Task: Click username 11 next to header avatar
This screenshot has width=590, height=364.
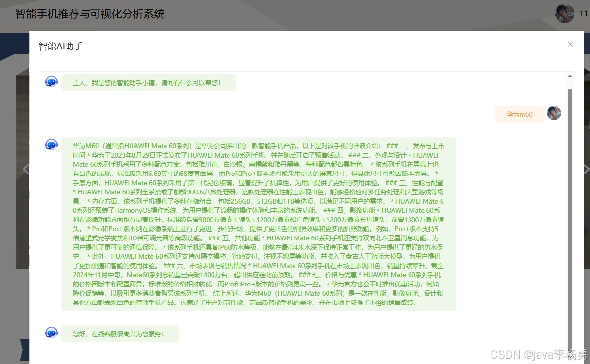Action: [584, 14]
